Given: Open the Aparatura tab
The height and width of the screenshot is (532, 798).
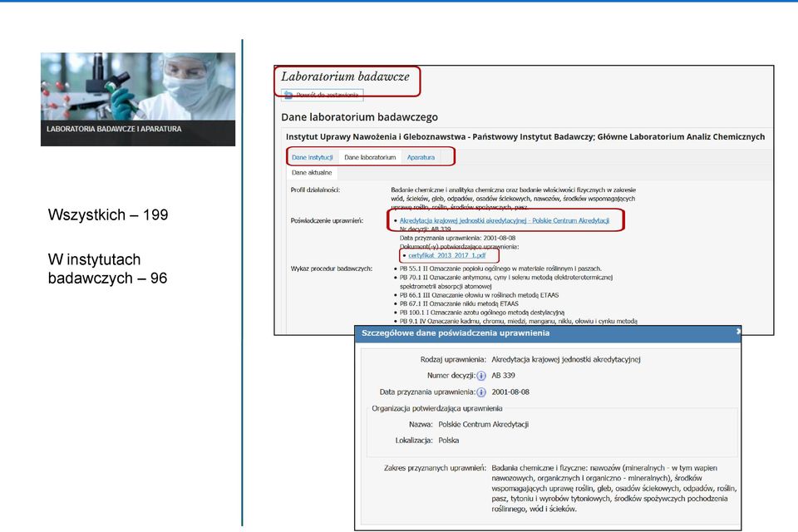Looking at the screenshot, I should pos(421,157).
